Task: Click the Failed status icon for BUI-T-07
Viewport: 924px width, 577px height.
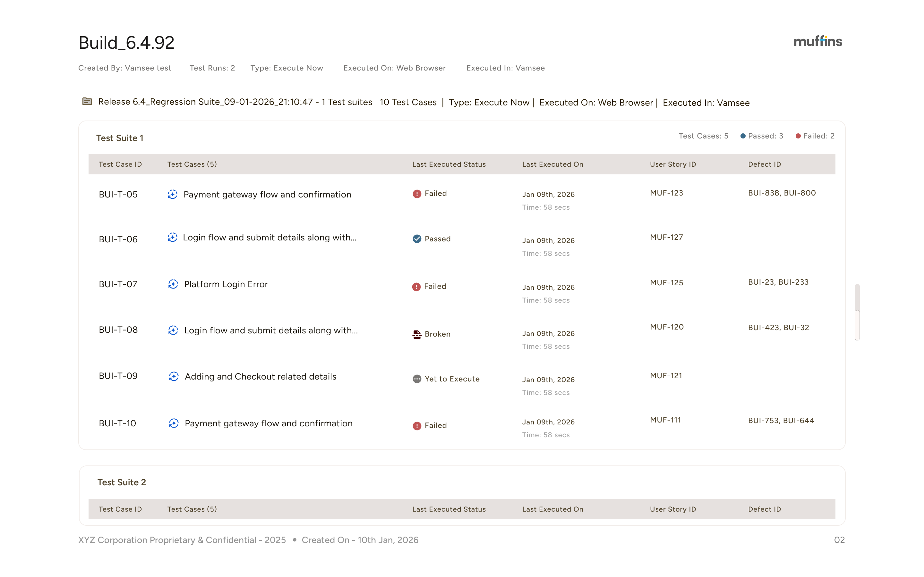Action: [x=417, y=287]
